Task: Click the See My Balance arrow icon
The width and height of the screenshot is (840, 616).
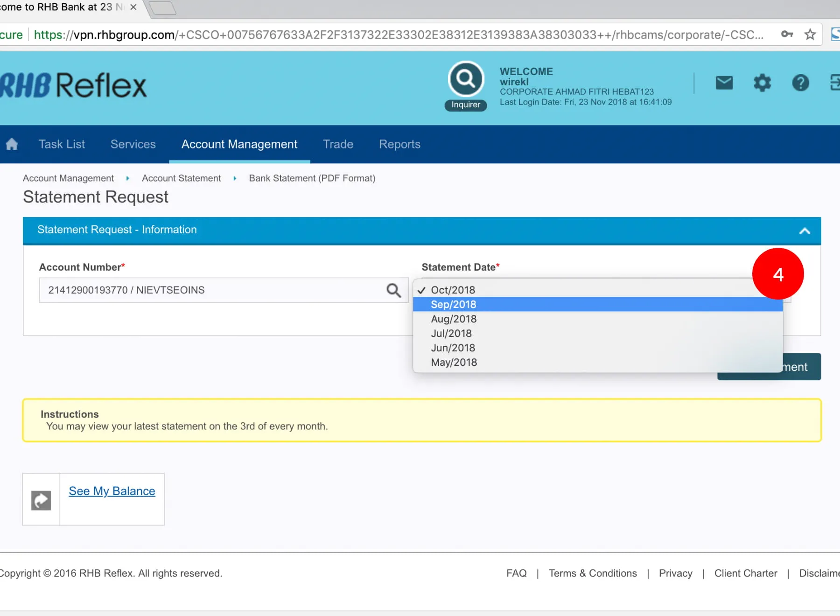Action: (41, 500)
